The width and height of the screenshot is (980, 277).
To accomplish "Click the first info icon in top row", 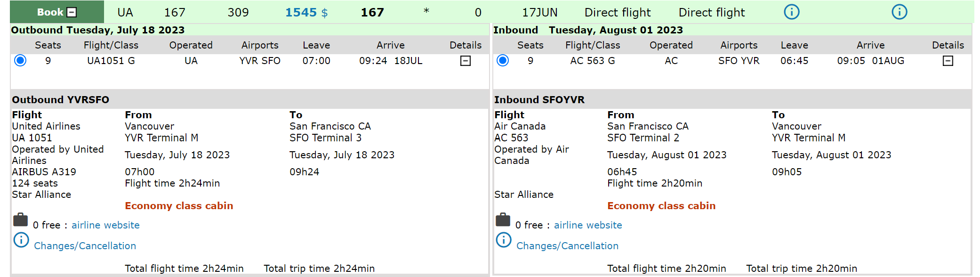I will click(x=791, y=12).
